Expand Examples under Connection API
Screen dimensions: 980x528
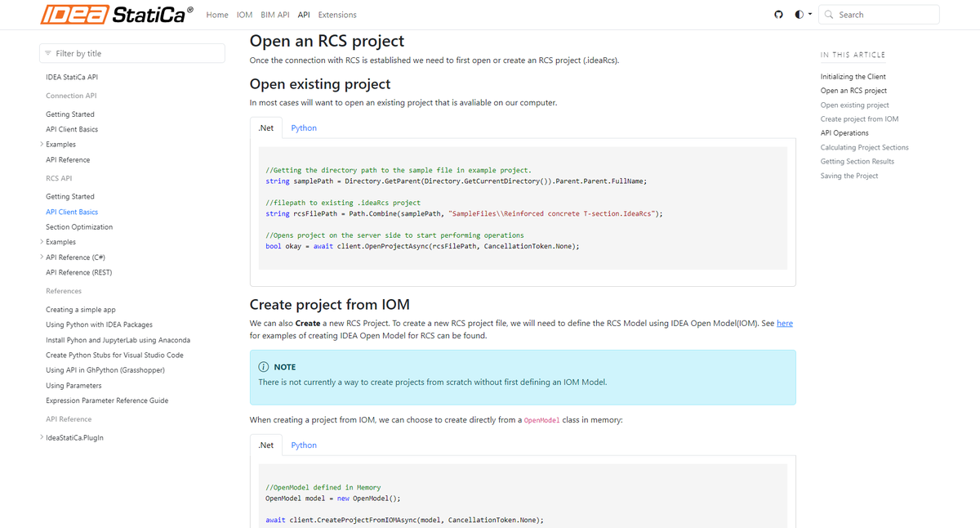click(x=41, y=144)
